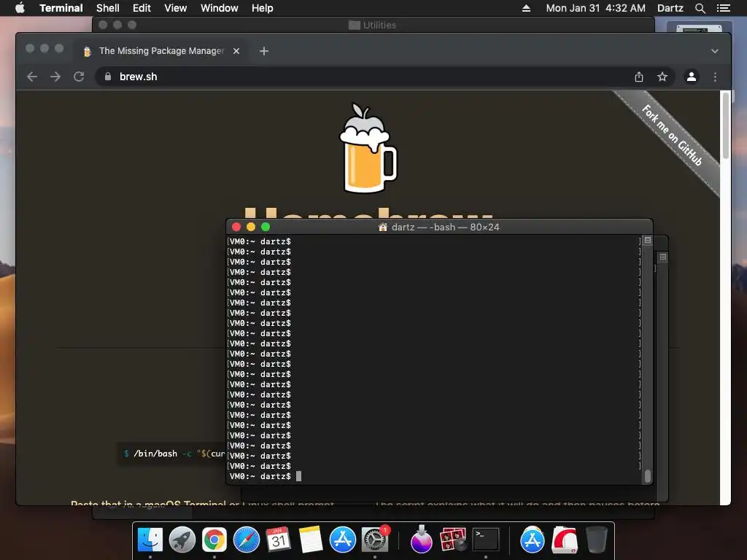The image size is (747, 560).
Task: Open the Chrome profile icon
Action: click(x=692, y=77)
